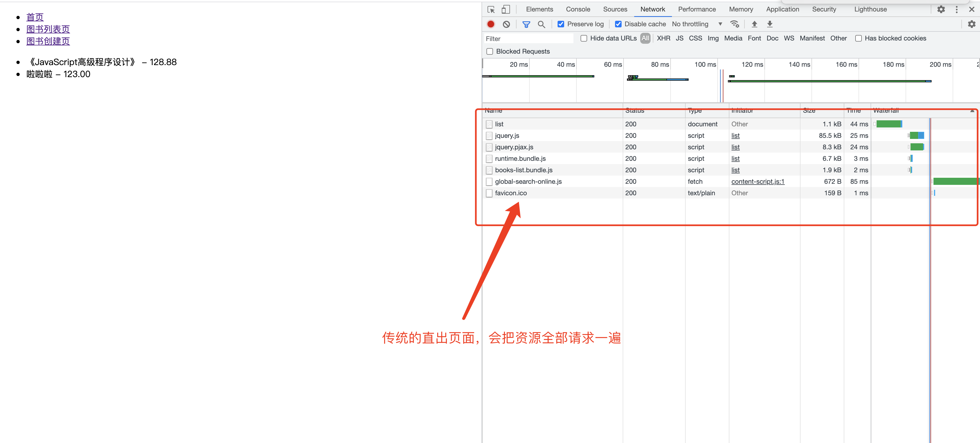Filter requests by WS
This screenshot has height=443, width=980.
(x=789, y=38)
